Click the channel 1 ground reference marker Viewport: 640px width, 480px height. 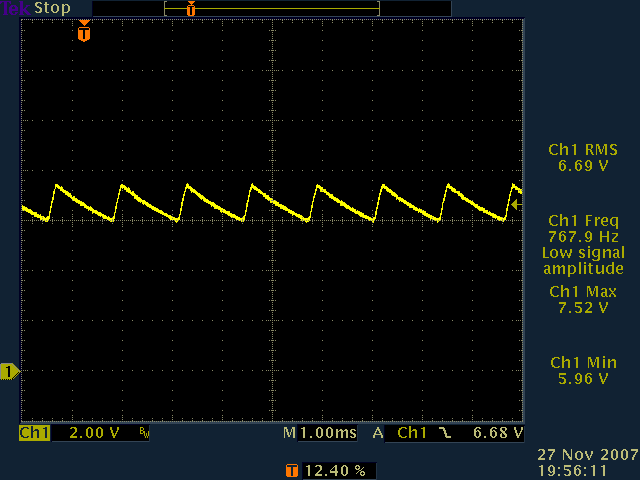tap(10, 371)
